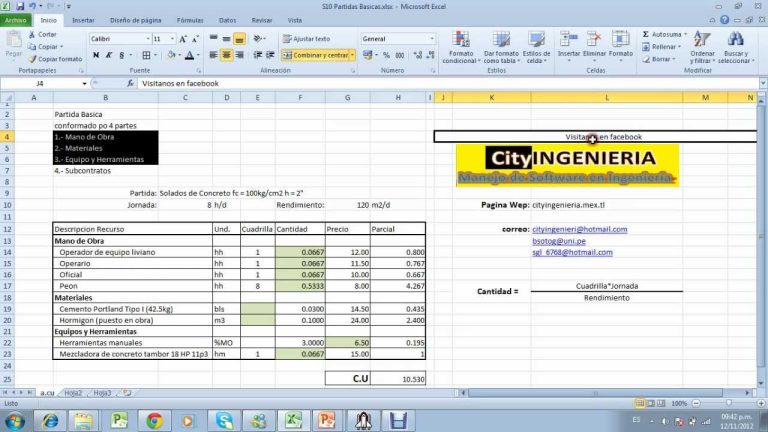768x432 pixels.
Task: Select the Copiar formato paintbrush
Action: tap(32, 59)
